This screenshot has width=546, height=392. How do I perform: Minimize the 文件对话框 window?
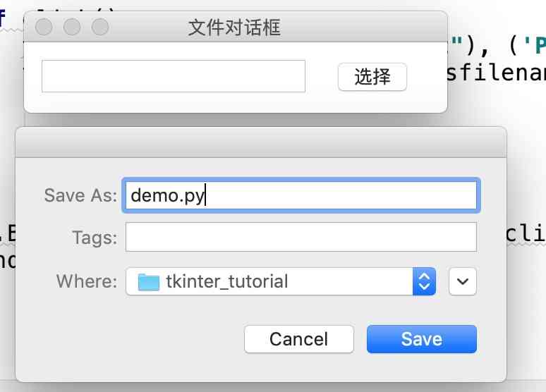[72, 27]
